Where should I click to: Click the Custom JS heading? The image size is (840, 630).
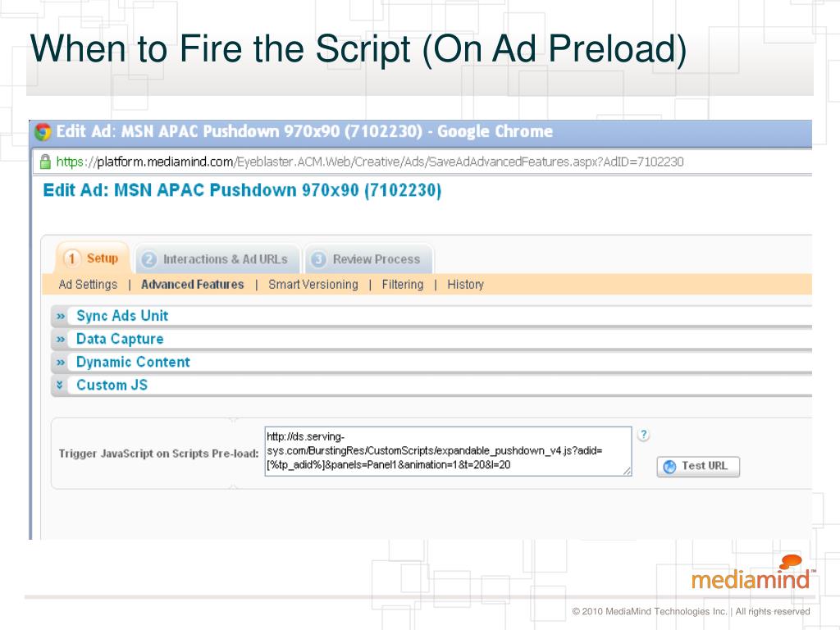(112, 386)
